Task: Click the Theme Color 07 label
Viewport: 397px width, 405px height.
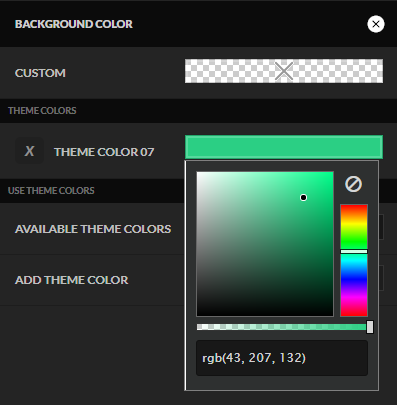Action: [x=104, y=152]
